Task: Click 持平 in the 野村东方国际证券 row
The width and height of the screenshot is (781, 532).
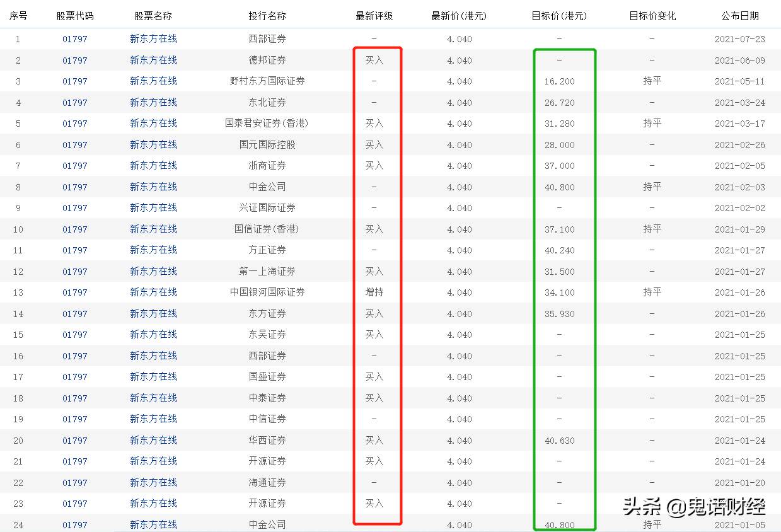Action: tap(652, 81)
